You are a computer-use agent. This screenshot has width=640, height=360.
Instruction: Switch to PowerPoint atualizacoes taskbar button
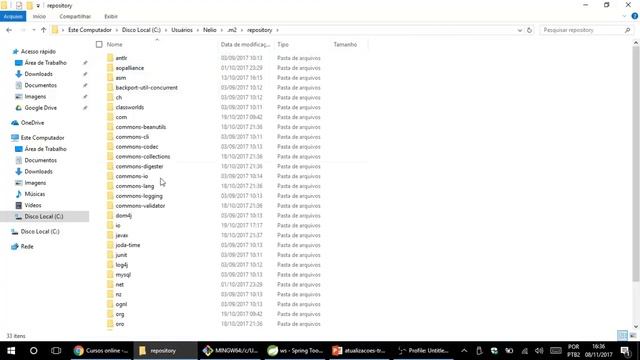pos(360,351)
